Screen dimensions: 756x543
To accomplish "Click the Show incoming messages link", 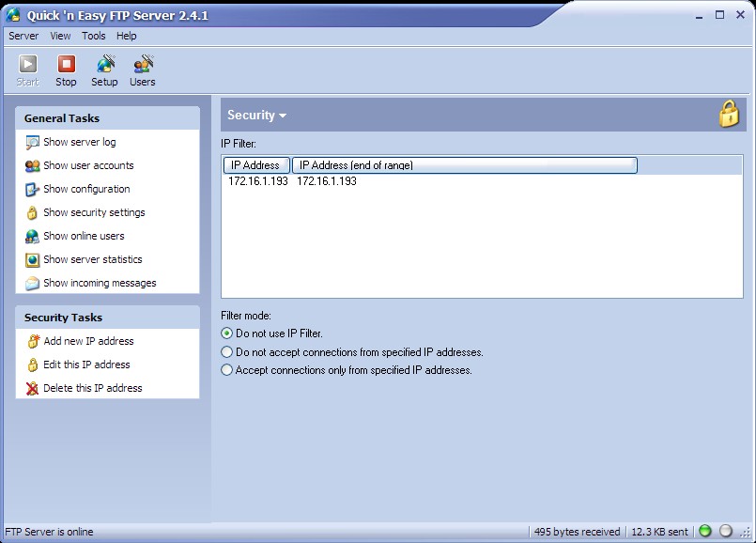I will 100,283.
